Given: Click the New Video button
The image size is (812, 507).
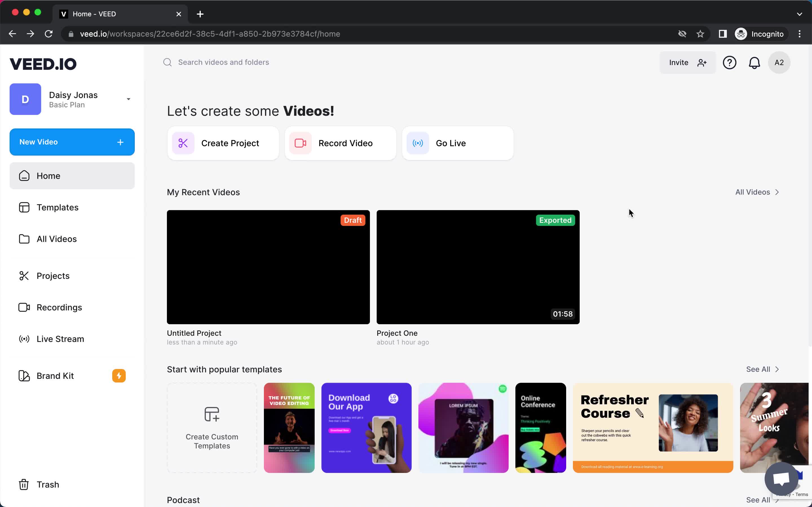Looking at the screenshot, I should 72,142.
